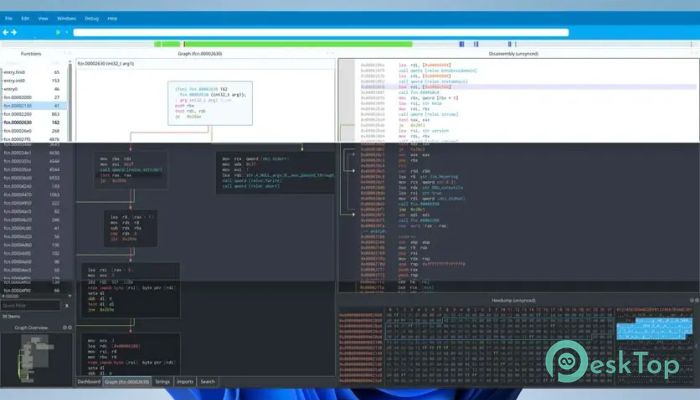The height and width of the screenshot is (400, 700).
Task: Close the Graph Overview panel
Action: 70,327
